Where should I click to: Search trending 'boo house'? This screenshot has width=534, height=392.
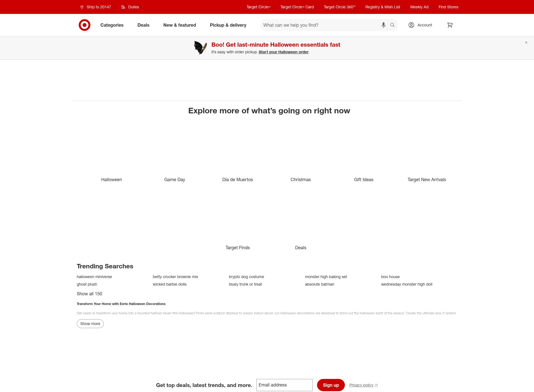(390, 277)
